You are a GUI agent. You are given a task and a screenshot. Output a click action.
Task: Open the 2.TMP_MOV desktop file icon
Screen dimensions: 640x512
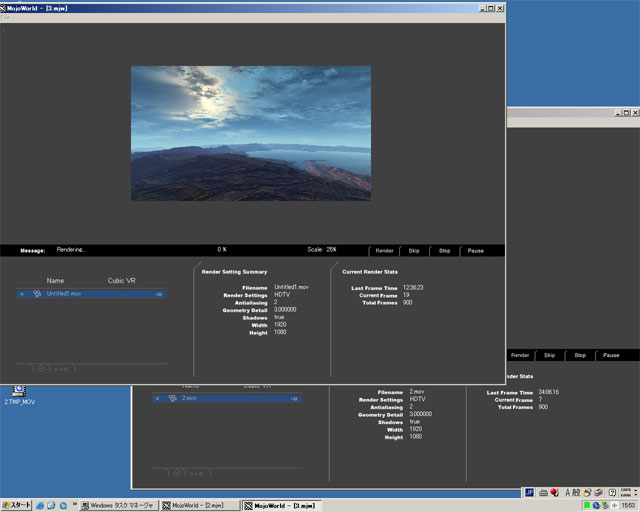(x=19, y=395)
